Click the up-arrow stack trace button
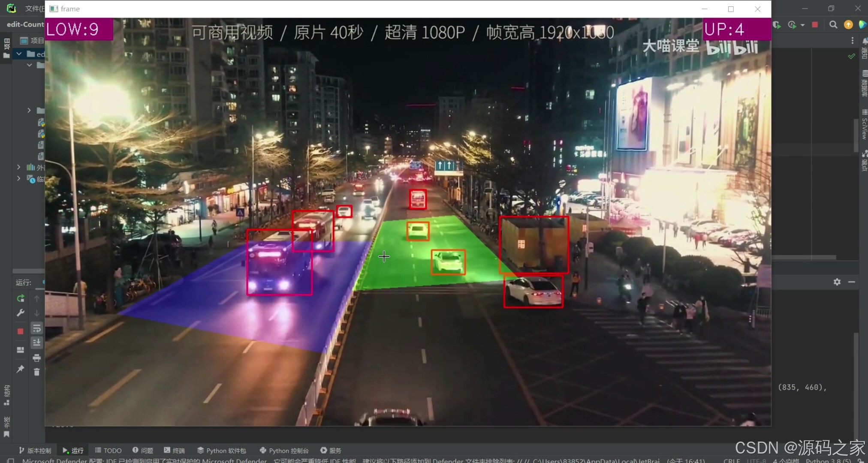868x463 pixels. click(x=37, y=298)
